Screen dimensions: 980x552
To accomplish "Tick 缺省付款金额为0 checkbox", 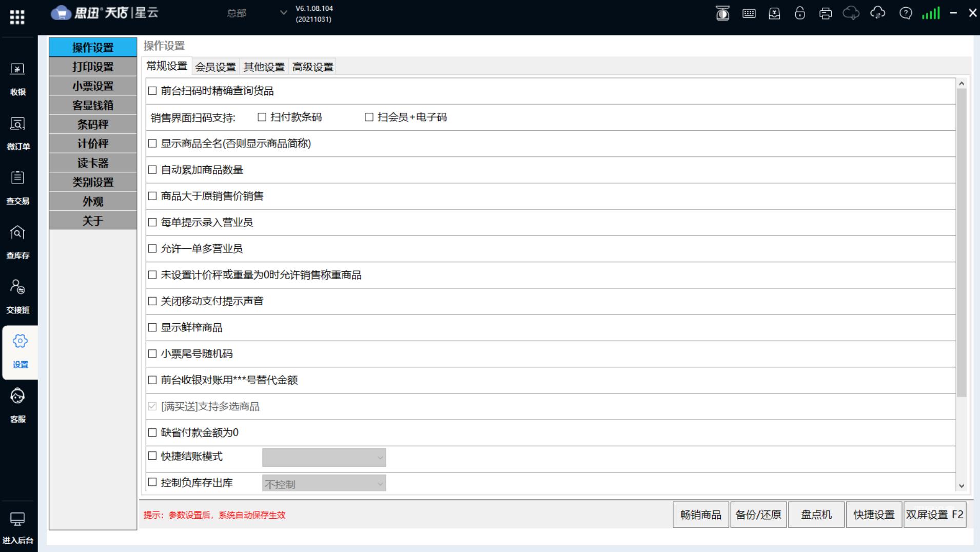I will tap(152, 432).
